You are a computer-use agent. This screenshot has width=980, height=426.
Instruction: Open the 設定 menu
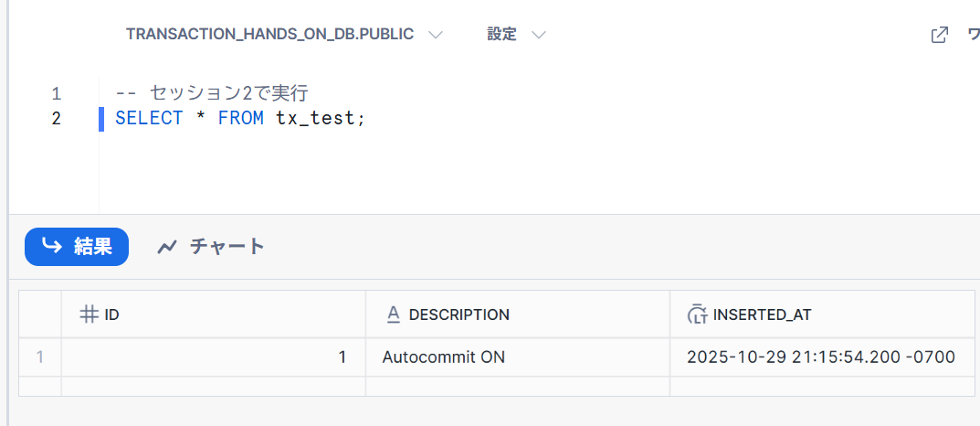(502, 35)
